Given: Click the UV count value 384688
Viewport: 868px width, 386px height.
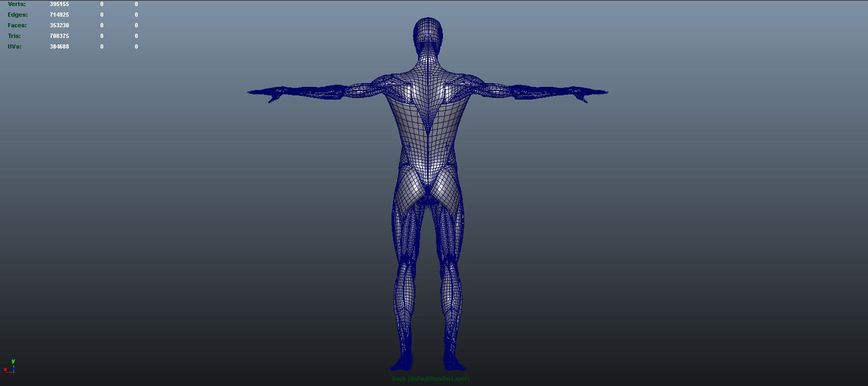Looking at the screenshot, I should click(x=59, y=47).
